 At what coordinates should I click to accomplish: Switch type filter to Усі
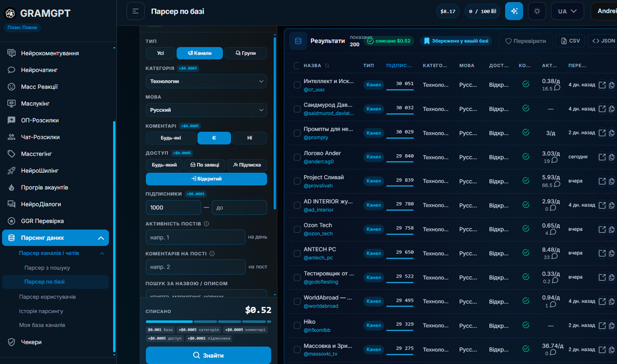coord(161,53)
